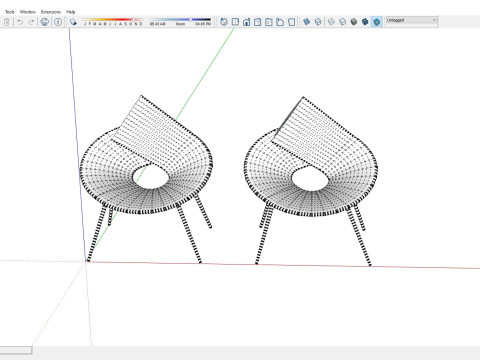Screen dimensions: 480x360
Task: Click the Redo arrow icon
Action: coord(31,22)
